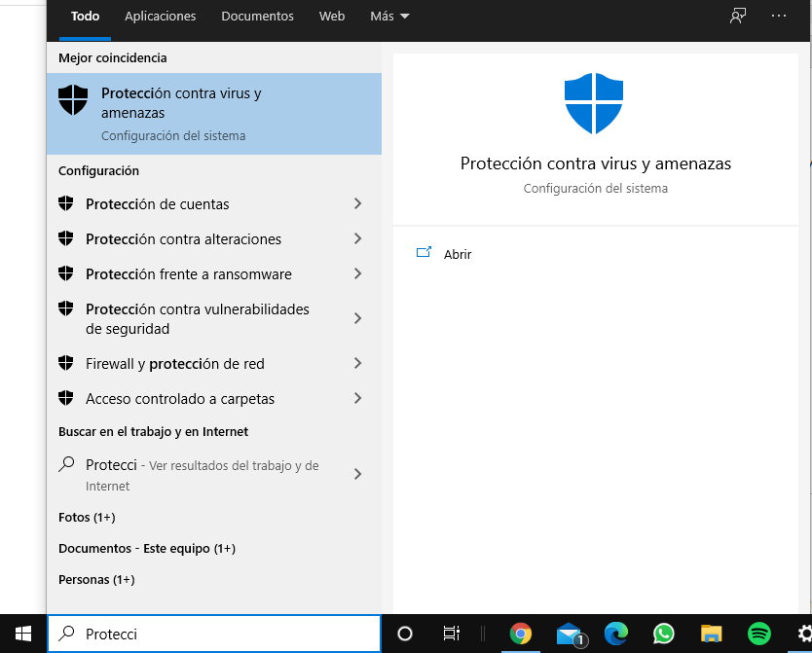This screenshot has width=812, height=653.
Task: Open the feedback icon in search header
Action: pos(738,16)
